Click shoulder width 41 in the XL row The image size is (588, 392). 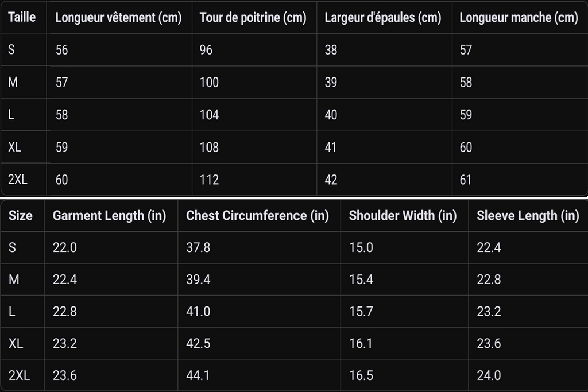click(331, 148)
